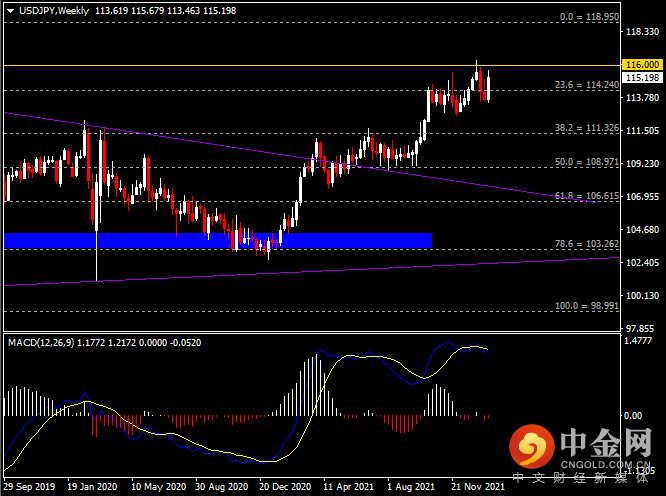Click the date label 10 May 2020
666x496 pixels.
point(158,487)
